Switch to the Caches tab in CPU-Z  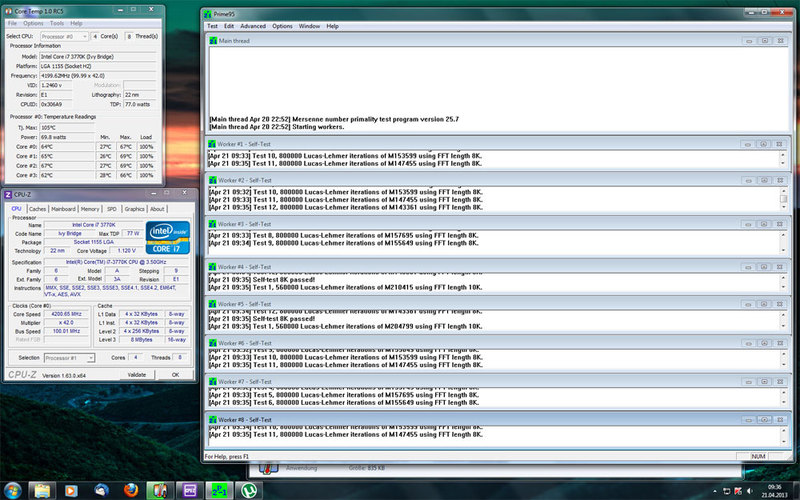[38, 209]
